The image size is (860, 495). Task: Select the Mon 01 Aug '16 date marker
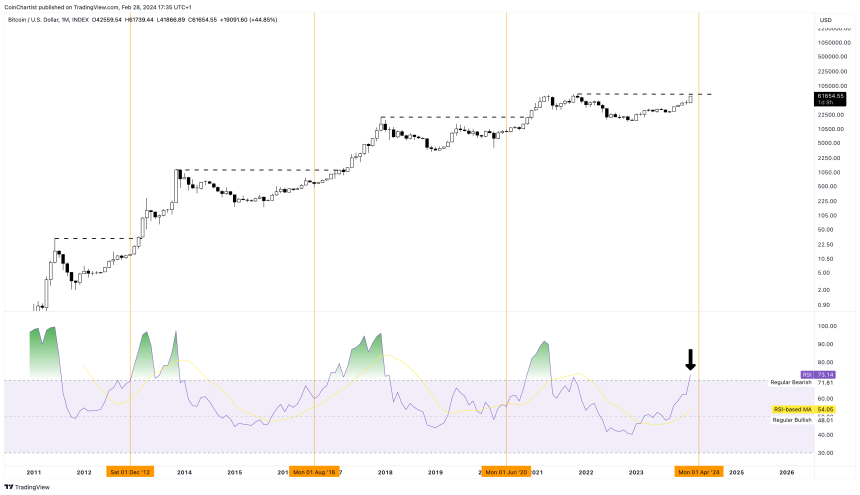click(x=314, y=472)
